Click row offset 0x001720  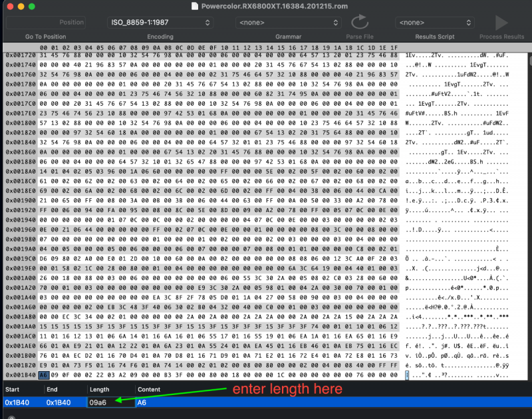click(21, 55)
